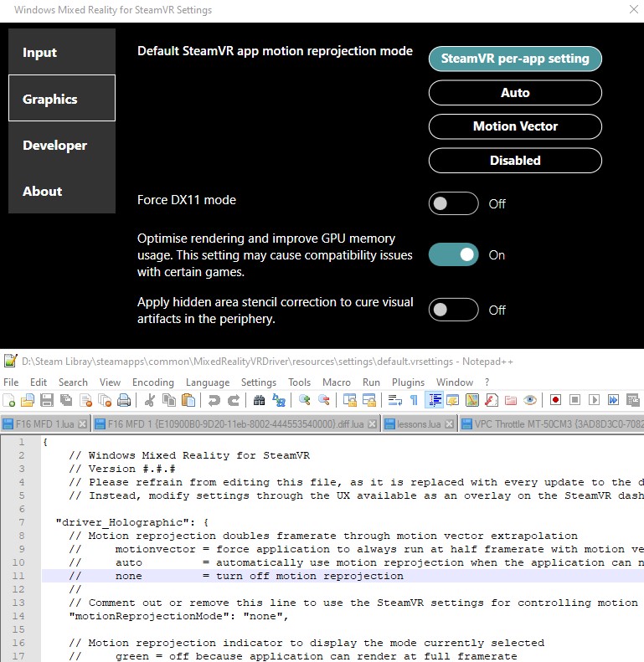
Task: Open the ? help menu
Action: (x=487, y=382)
